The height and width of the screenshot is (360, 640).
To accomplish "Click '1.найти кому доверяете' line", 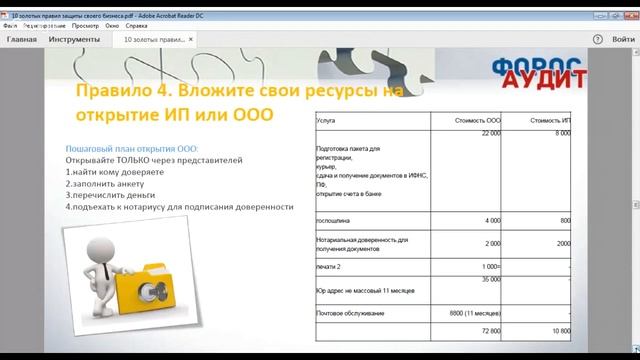I will click(115, 172).
